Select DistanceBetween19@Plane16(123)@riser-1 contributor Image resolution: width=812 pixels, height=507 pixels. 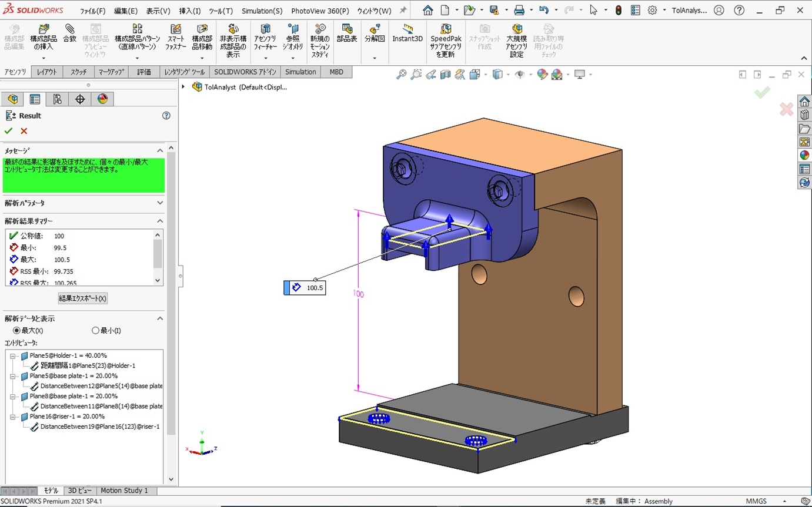pyautogui.click(x=100, y=427)
